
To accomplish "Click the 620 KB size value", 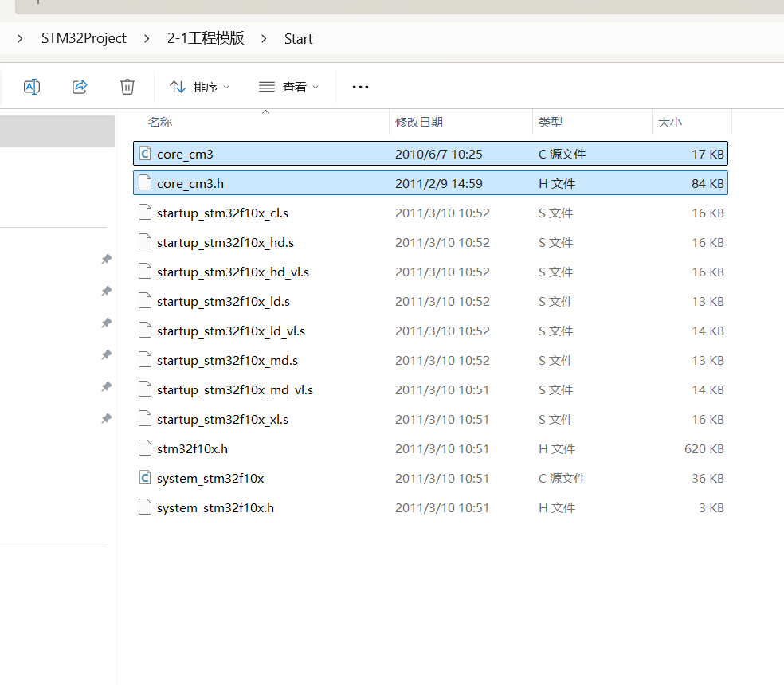I will [704, 449].
